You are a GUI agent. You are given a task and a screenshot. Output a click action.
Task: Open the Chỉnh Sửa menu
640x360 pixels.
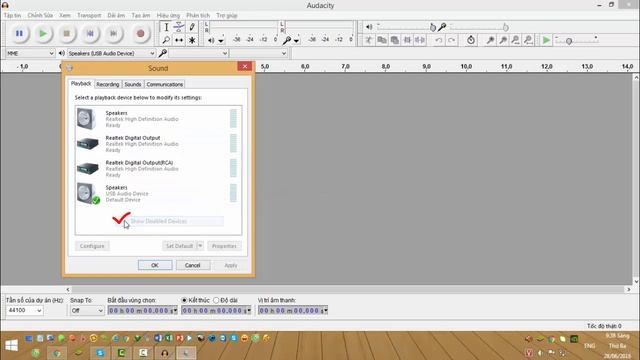40,15
